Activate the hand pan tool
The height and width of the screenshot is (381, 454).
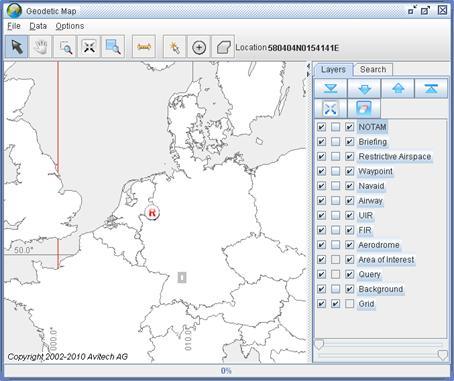tap(41, 47)
